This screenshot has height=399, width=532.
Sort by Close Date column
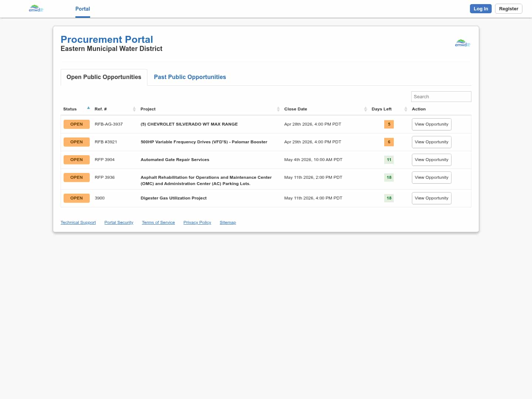(365, 109)
